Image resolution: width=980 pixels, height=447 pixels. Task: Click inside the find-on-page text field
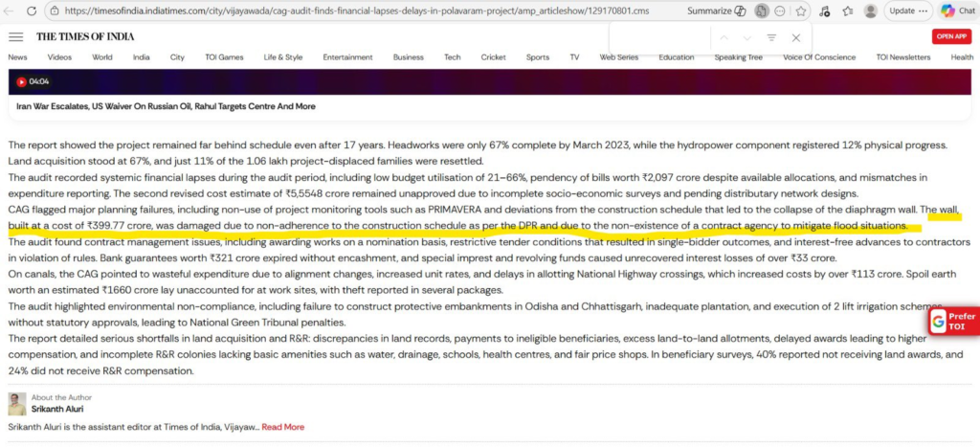[660, 37]
